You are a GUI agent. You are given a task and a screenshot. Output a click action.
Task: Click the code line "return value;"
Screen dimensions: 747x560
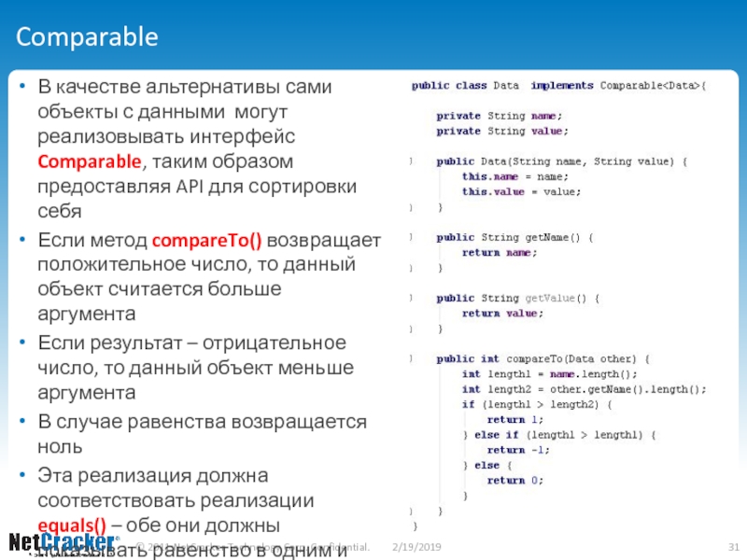click(502, 314)
